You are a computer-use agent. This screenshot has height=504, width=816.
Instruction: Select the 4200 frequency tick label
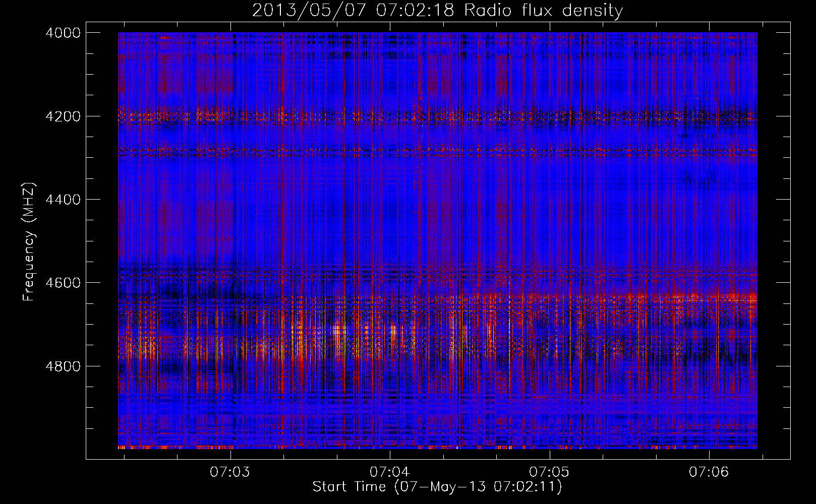pyautogui.click(x=63, y=116)
